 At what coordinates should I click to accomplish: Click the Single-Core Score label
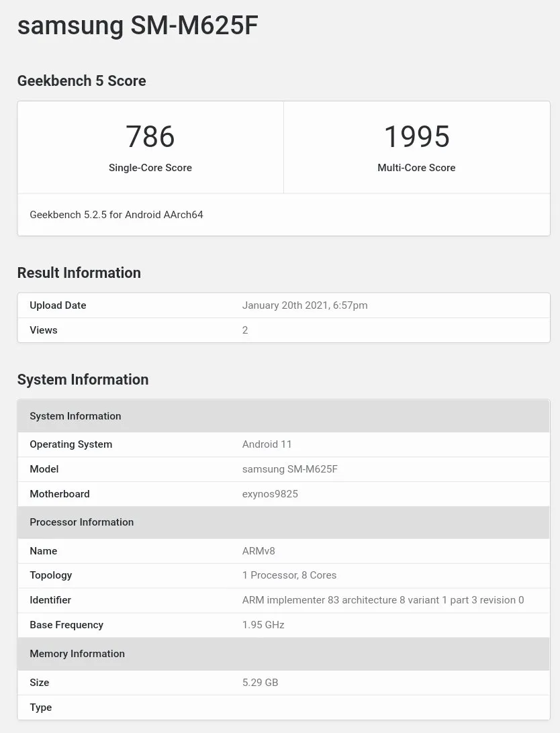(150, 168)
